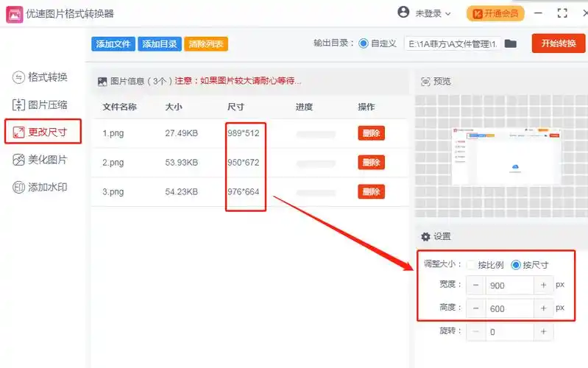Viewport: 588px width, 368px height.
Task: Decrease 旋转 with the minus button
Action: pyautogui.click(x=476, y=332)
